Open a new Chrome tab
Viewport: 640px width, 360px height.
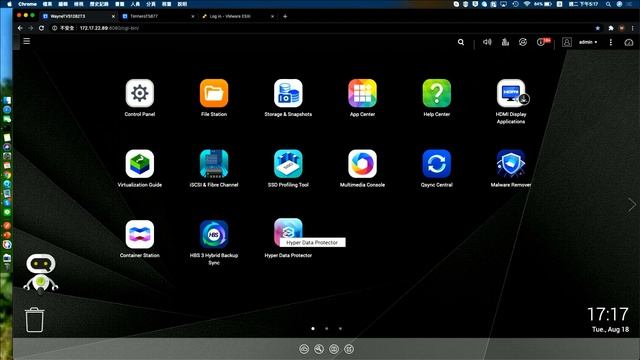pos(285,16)
